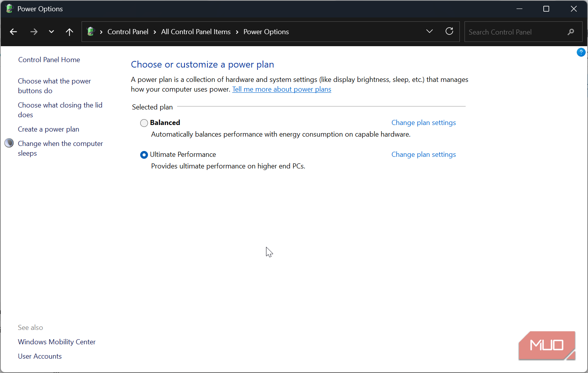Click the 'Selected plan' group label
Viewport: 588px width, 373px height.
point(152,107)
